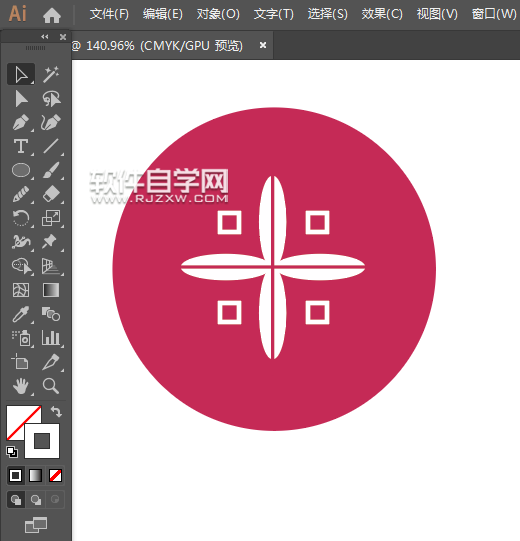Pick the Ellipse tool
520x541 pixels.
pyautogui.click(x=21, y=170)
